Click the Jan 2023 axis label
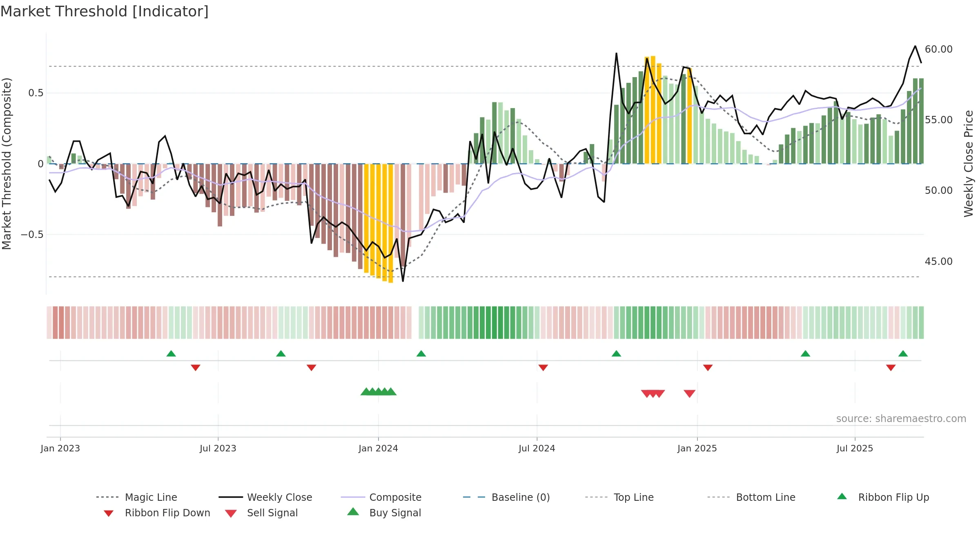The height and width of the screenshot is (551, 980). pyautogui.click(x=60, y=448)
